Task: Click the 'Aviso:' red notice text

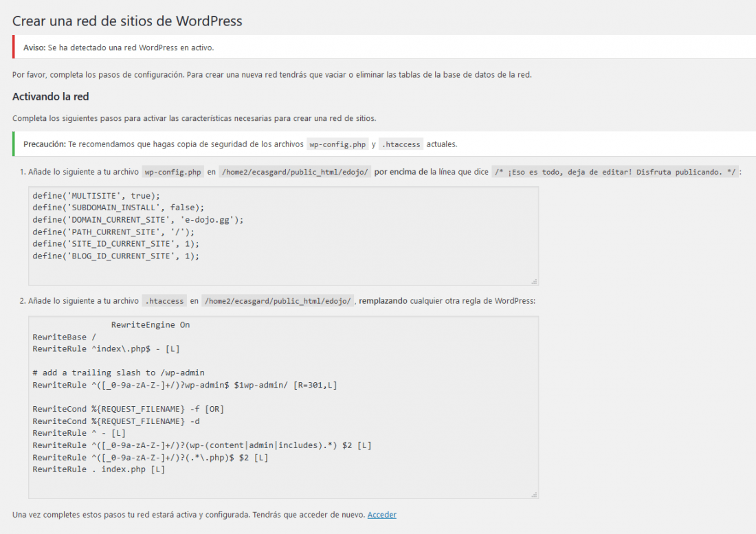Action: [119, 47]
